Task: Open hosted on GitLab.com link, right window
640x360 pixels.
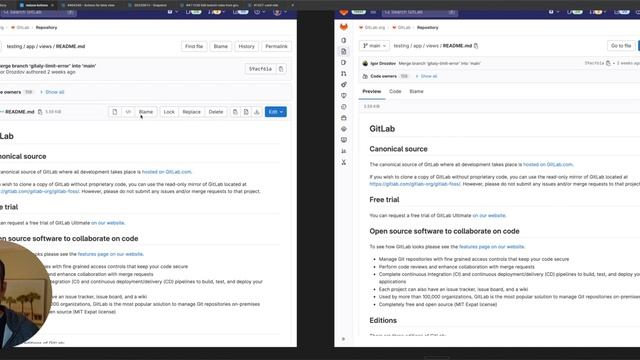Action: [x=548, y=164]
